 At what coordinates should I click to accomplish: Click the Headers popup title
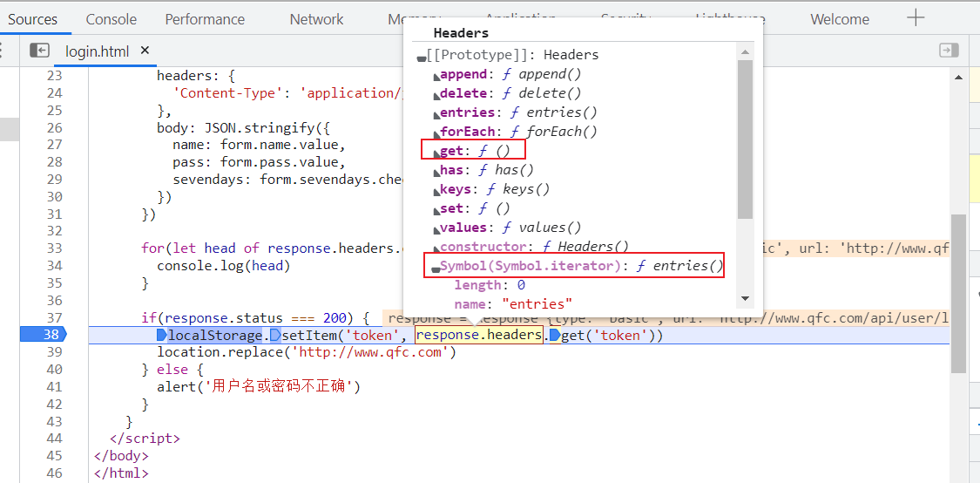tap(461, 32)
